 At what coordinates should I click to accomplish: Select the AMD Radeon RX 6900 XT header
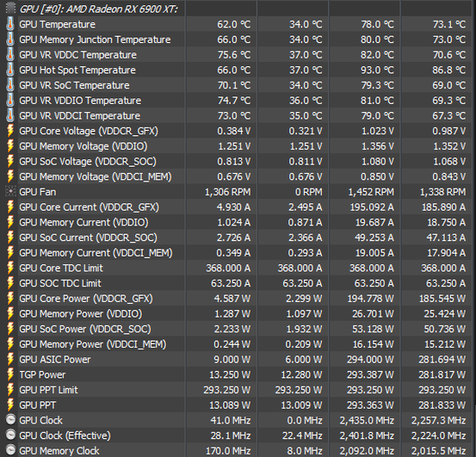click(98, 9)
